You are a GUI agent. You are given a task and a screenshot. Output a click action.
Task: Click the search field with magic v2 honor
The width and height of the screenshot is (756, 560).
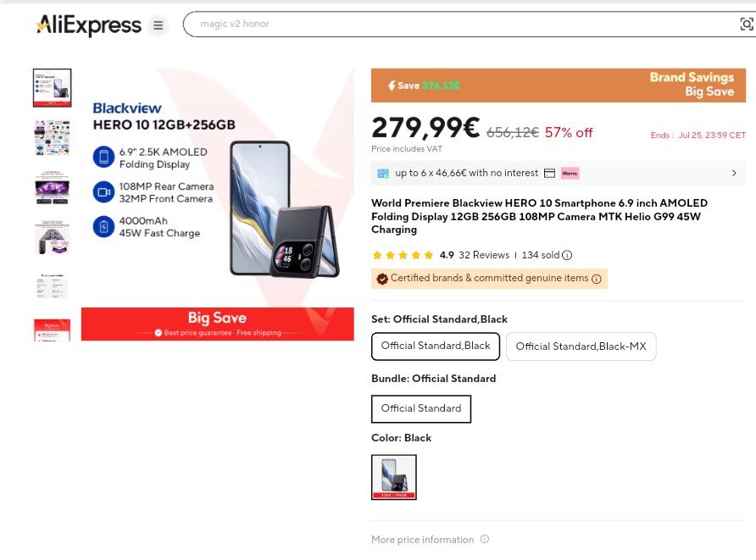pos(458,24)
